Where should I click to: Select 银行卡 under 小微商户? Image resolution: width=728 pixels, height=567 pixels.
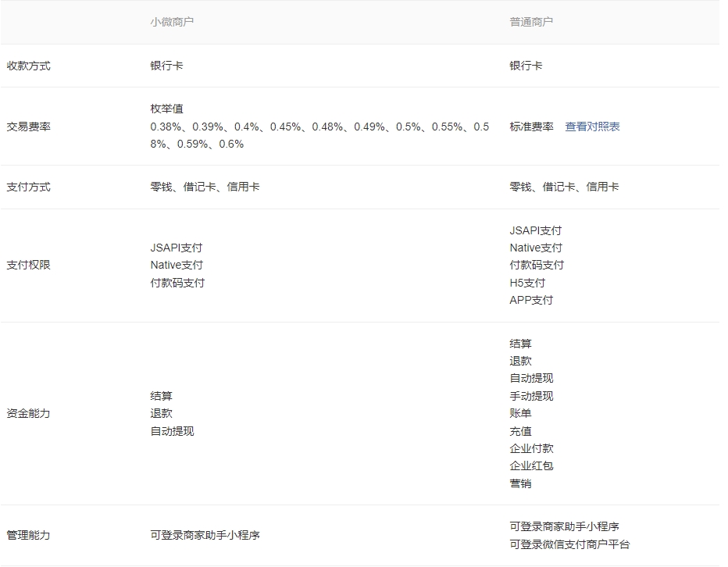167,66
